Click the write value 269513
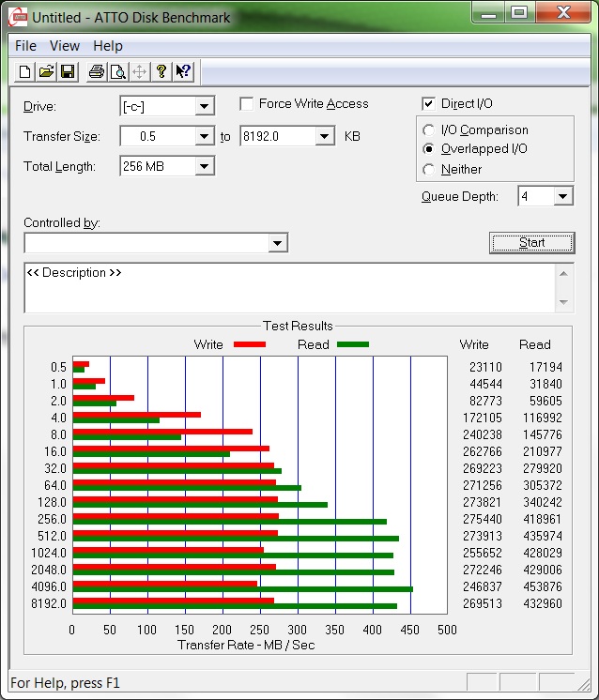The height and width of the screenshot is (700, 599). (x=483, y=603)
